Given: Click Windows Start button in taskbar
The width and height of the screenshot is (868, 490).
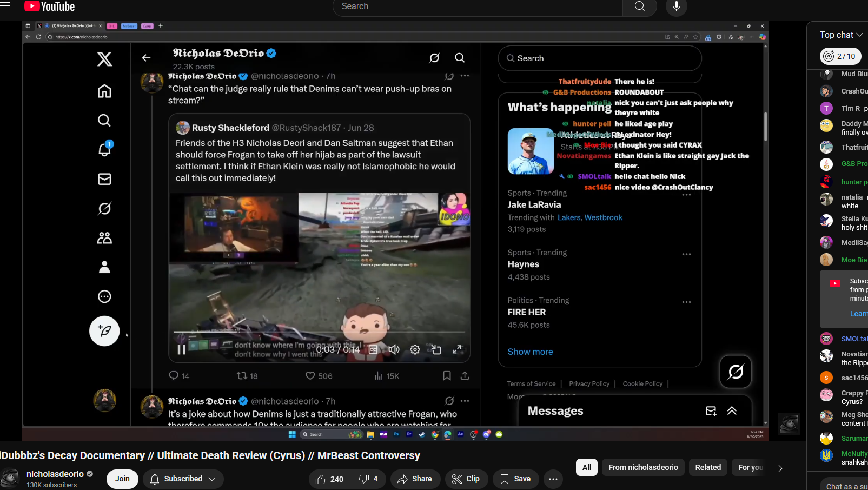Looking at the screenshot, I should [292, 434].
